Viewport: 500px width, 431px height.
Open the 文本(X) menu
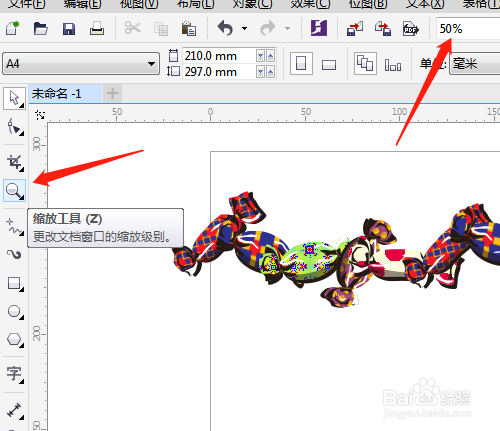[x=425, y=4]
